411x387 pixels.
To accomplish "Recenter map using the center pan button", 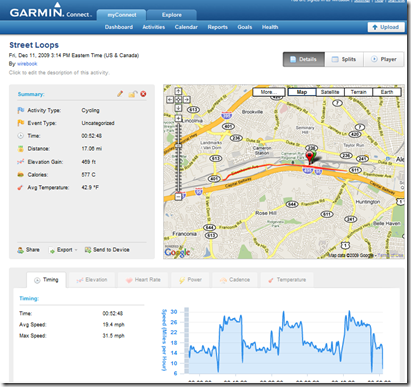I will coord(178,99).
